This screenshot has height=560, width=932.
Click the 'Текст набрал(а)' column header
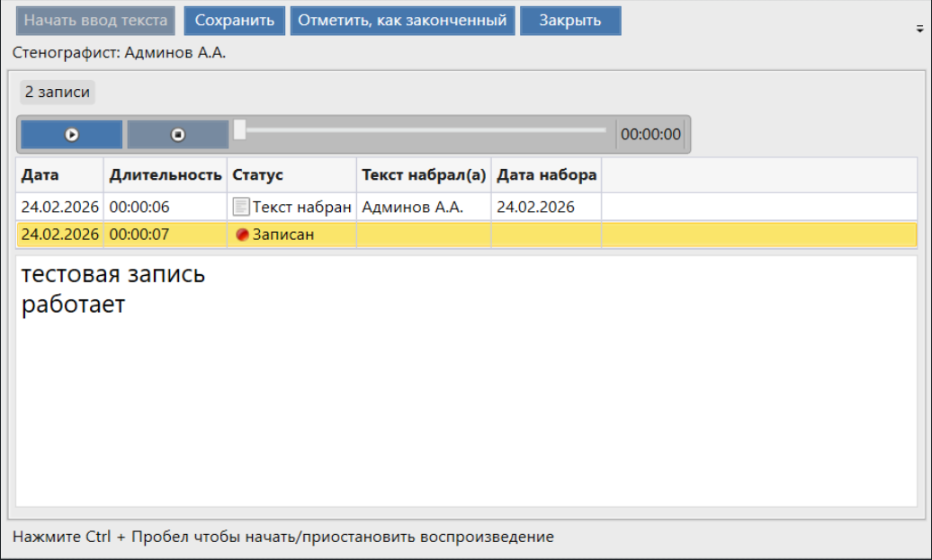[423, 174]
